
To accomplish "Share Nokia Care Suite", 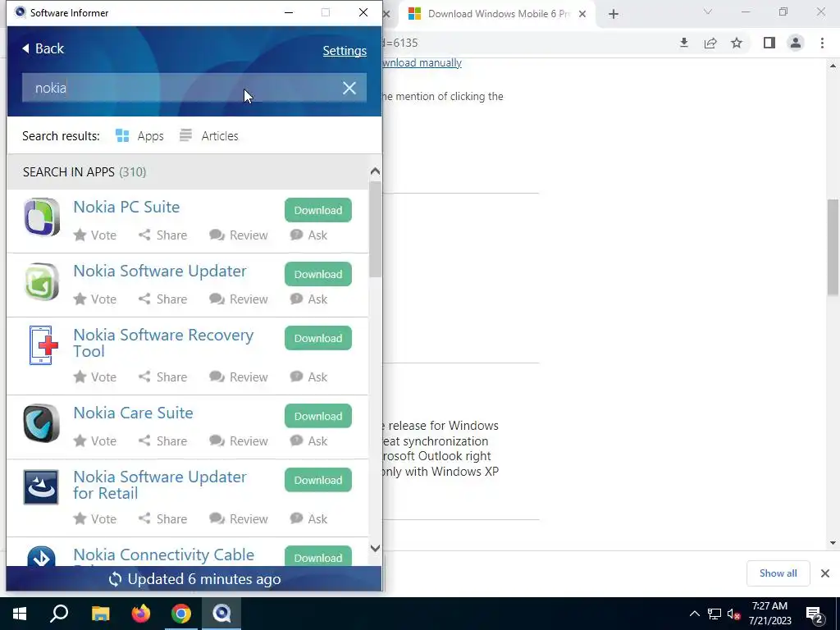I will click(163, 441).
